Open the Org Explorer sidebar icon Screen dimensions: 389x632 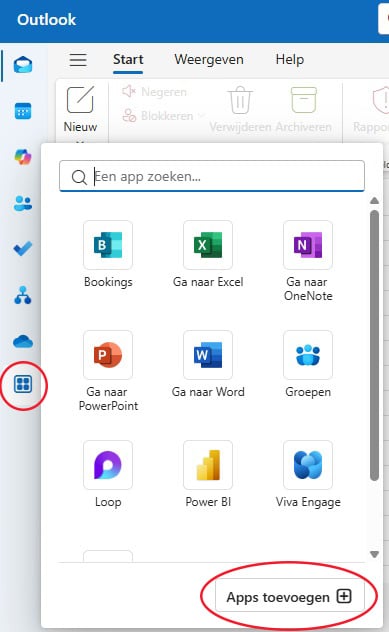(x=23, y=295)
